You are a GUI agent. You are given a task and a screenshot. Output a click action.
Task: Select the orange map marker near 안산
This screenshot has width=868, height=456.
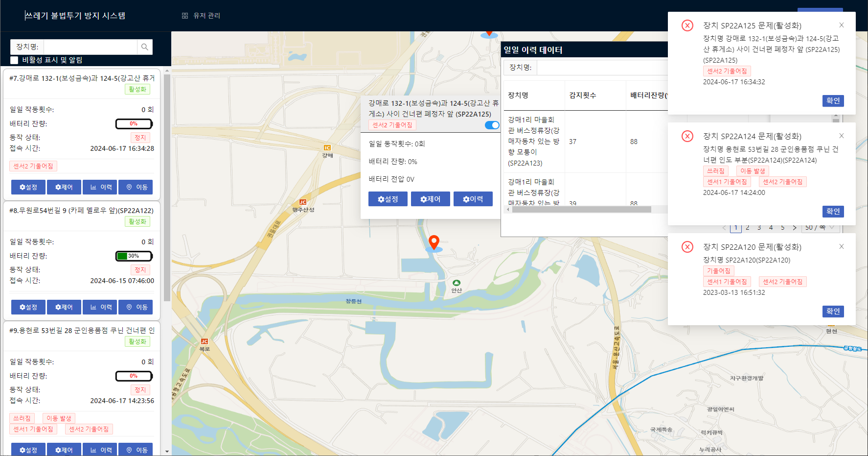click(x=434, y=242)
